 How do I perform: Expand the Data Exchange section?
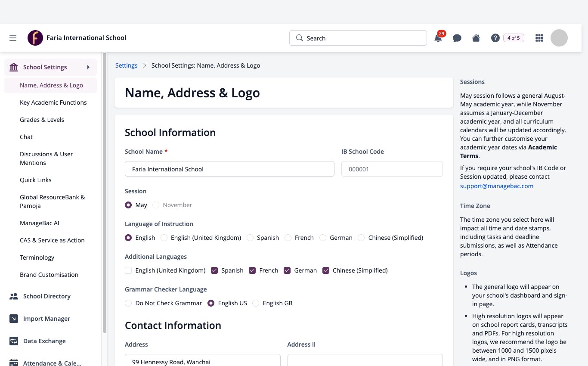click(44, 341)
